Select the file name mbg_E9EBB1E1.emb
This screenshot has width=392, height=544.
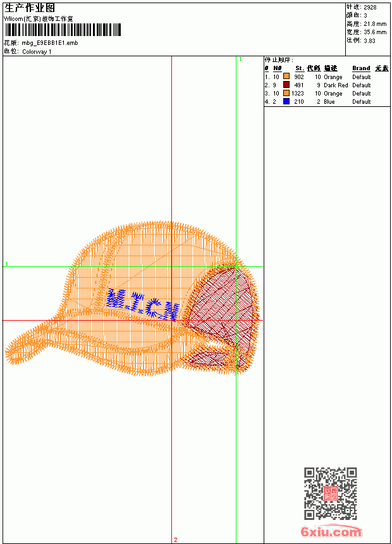coord(49,43)
